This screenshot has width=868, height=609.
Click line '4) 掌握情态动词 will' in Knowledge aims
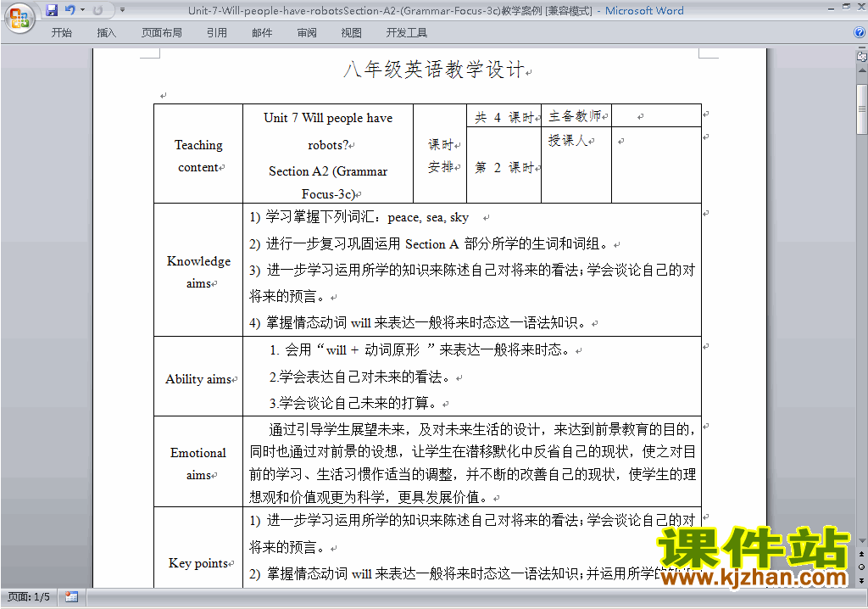tap(418, 322)
